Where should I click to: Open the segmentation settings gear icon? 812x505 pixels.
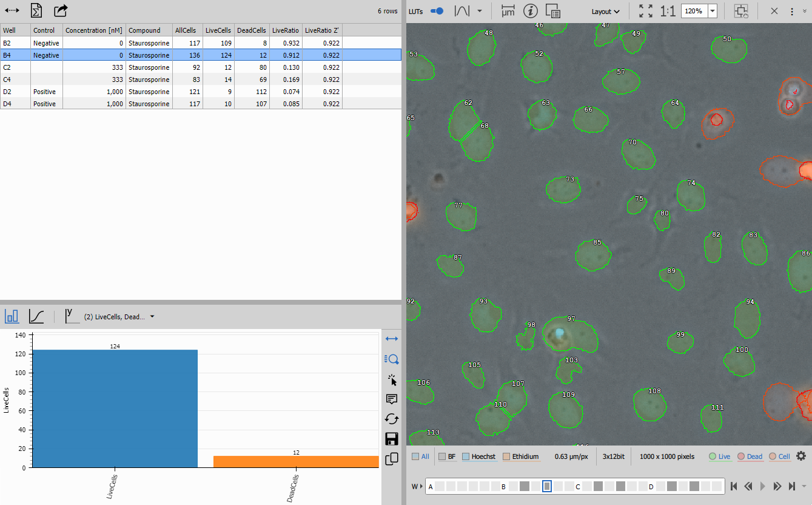click(801, 456)
